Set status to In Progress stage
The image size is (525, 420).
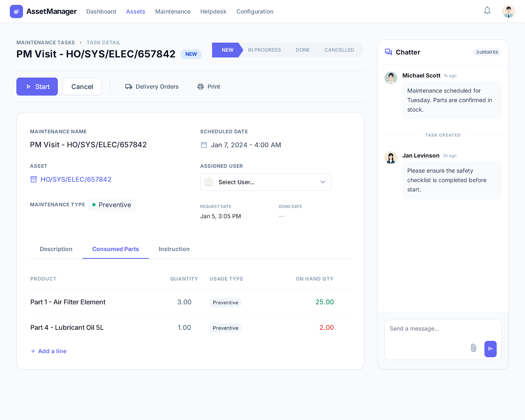click(x=264, y=50)
